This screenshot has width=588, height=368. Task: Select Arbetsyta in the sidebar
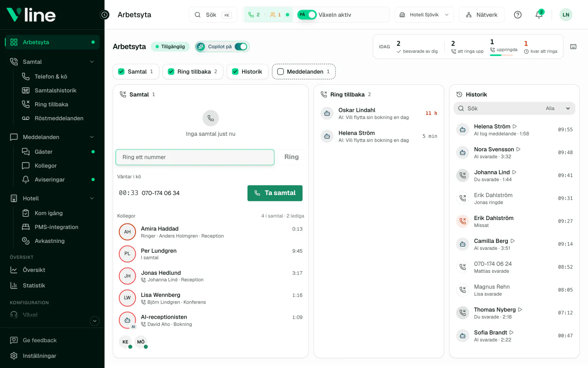tap(52, 42)
